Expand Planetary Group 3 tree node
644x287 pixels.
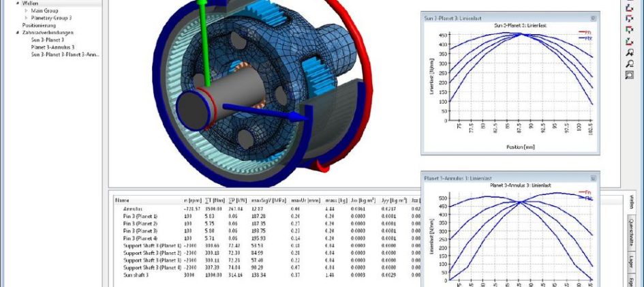(x=26, y=18)
